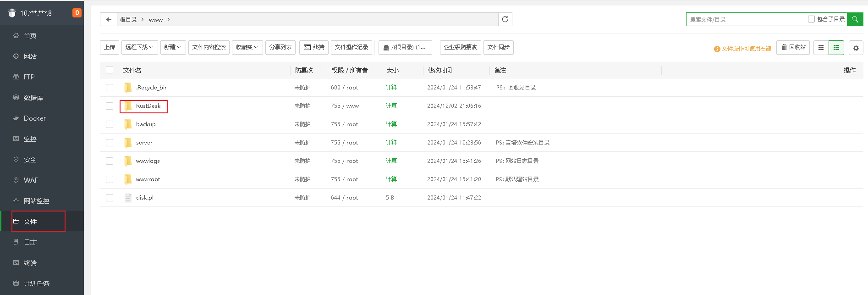The image size is (868, 295).
Task: Check the select-all files header checkbox
Action: pos(110,70)
